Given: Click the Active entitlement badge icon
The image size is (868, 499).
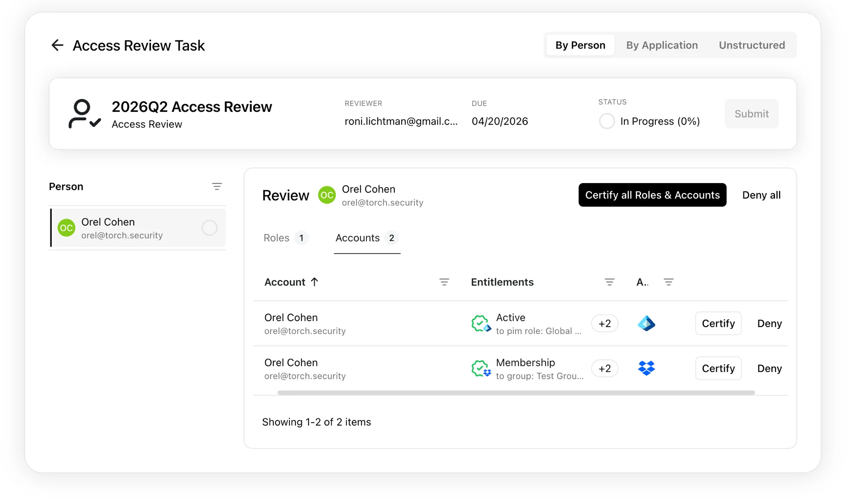Looking at the screenshot, I should click(x=481, y=324).
